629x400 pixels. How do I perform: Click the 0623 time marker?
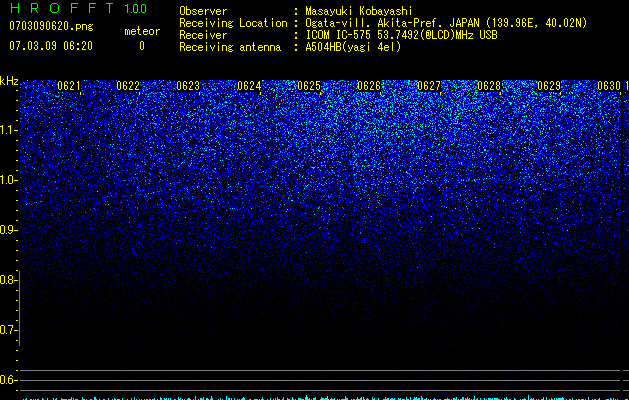point(188,86)
